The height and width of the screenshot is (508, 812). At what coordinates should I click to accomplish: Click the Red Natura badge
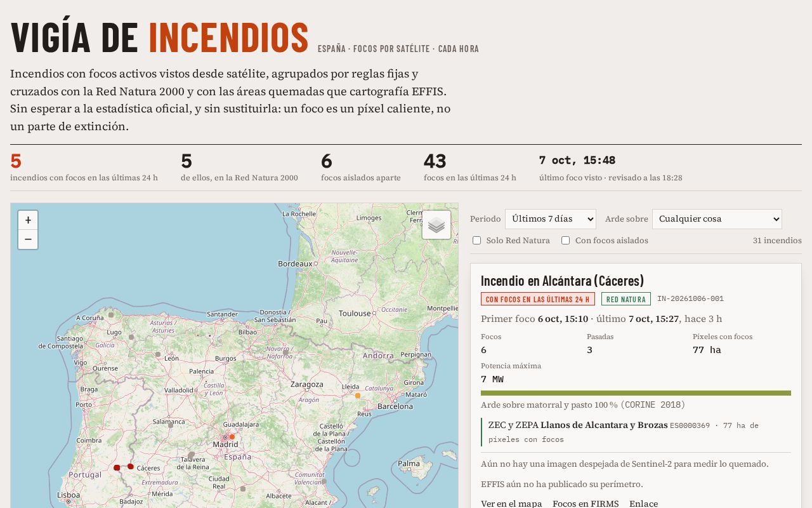click(x=626, y=299)
